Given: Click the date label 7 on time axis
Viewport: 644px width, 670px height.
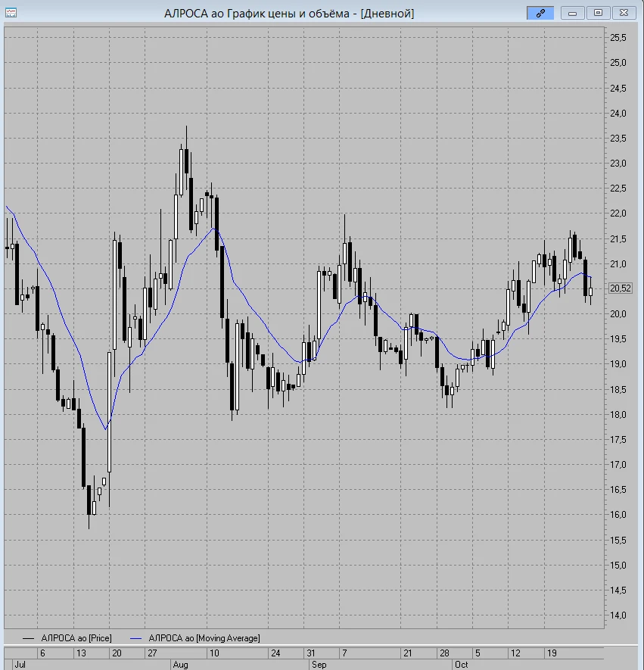Looking at the screenshot, I should 344,653.
